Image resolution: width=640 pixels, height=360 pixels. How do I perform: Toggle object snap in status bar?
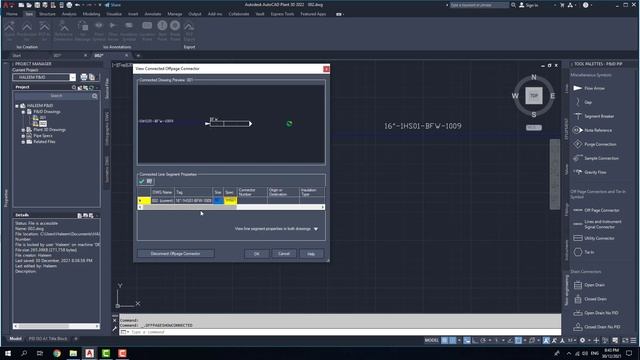(518, 340)
